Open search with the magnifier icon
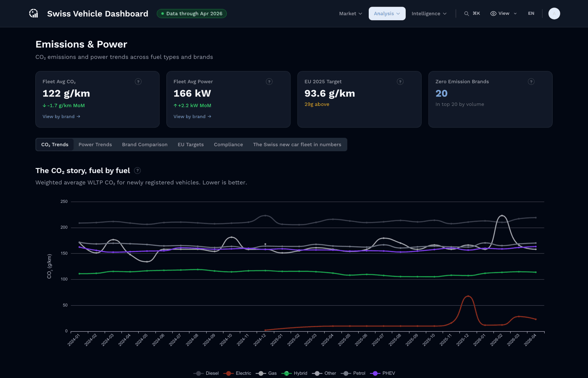Screen dimensions: 588x378 [467, 13]
